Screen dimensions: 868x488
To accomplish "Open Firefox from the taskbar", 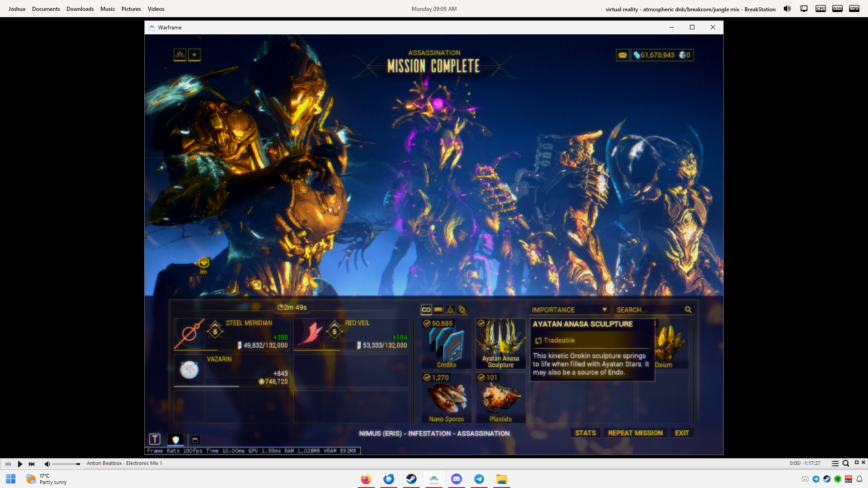I will point(366,479).
